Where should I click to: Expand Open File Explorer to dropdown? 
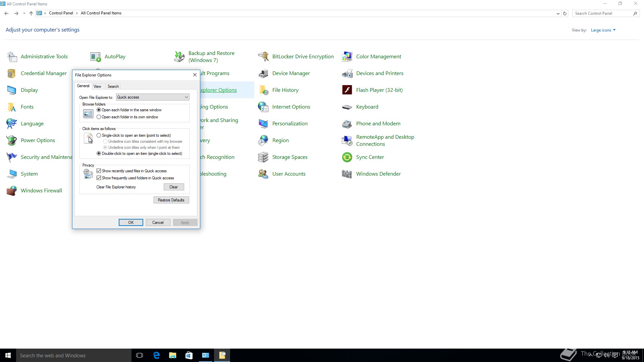point(153,97)
